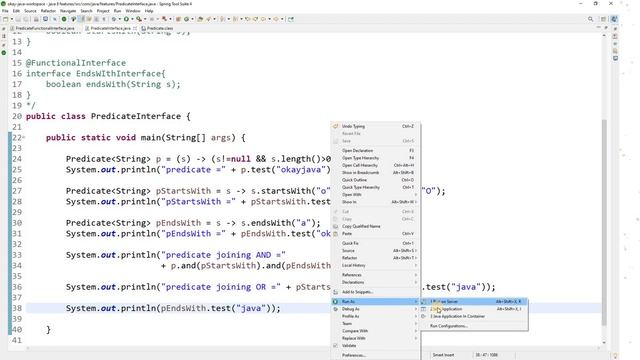640x360 pixels.
Task: Click the Back navigation arrow in toolbar
Action: (x=263, y=19)
